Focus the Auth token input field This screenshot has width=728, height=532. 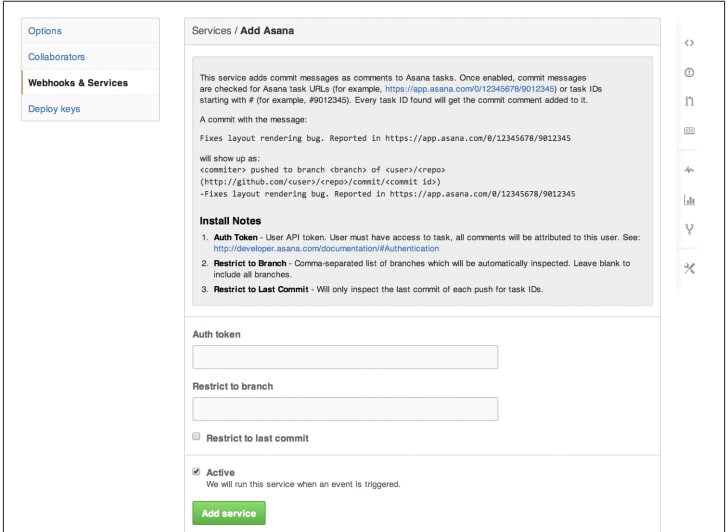click(x=345, y=357)
